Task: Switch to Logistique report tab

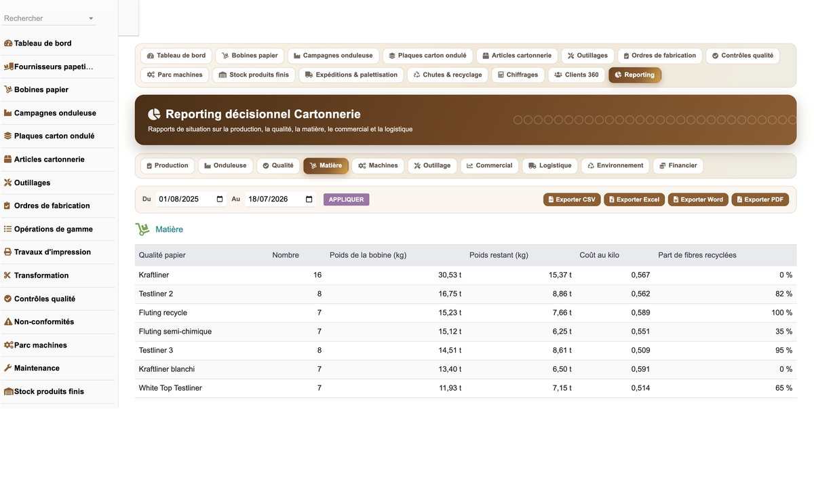Action: 550,166
